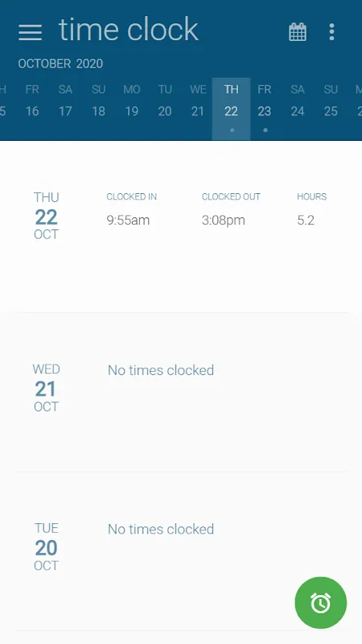This screenshot has width=362, height=644.
Task: Open Wed 21 Oct empty entry
Action: point(181,392)
